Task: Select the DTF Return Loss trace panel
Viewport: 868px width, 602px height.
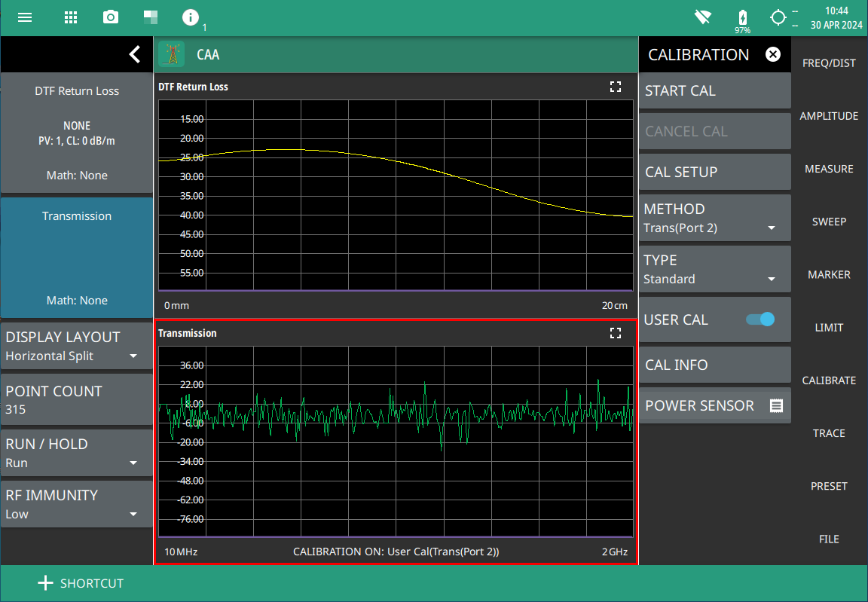Action: (x=76, y=133)
